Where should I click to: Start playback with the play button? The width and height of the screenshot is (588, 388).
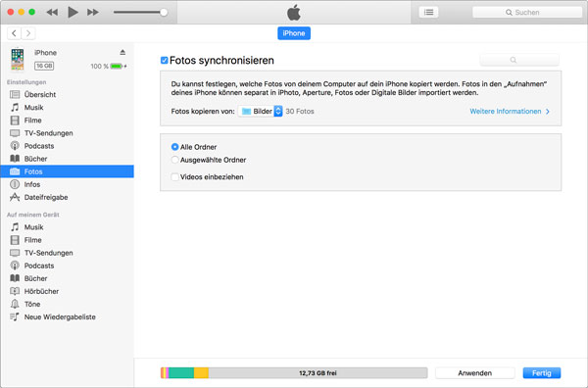click(x=73, y=13)
